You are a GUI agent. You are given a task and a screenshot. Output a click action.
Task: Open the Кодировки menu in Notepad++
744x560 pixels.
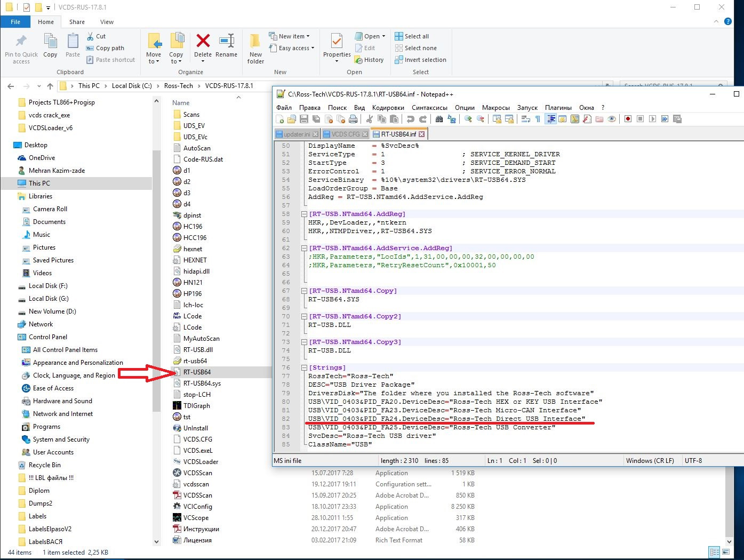388,107
